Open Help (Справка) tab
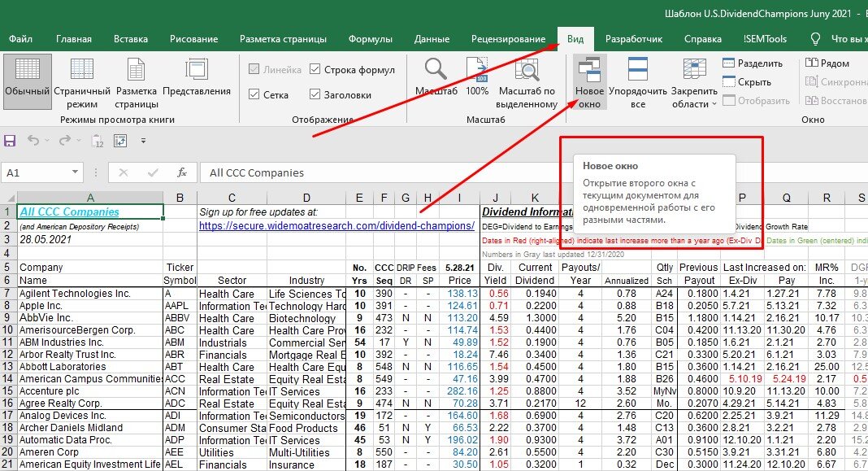This screenshot has width=868, height=471. pyautogui.click(x=702, y=39)
